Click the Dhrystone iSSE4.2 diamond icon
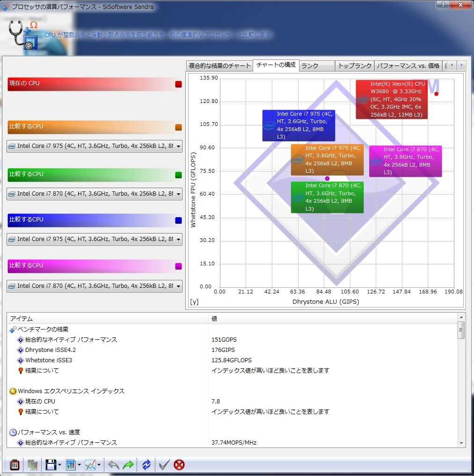The height and width of the screenshot is (476, 474). click(x=20, y=350)
